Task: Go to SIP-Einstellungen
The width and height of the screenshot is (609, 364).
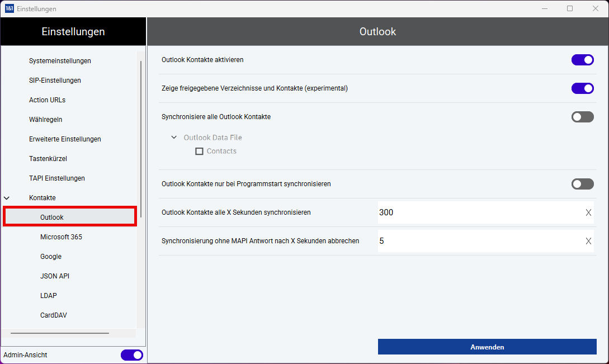Action: (55, 81)
